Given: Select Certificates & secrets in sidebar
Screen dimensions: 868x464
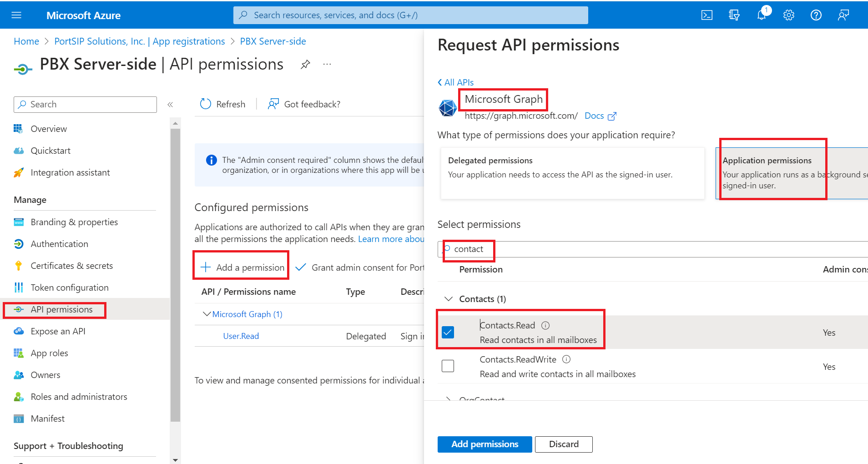Looking at the screenshot, I should click(x=72, y=266).
